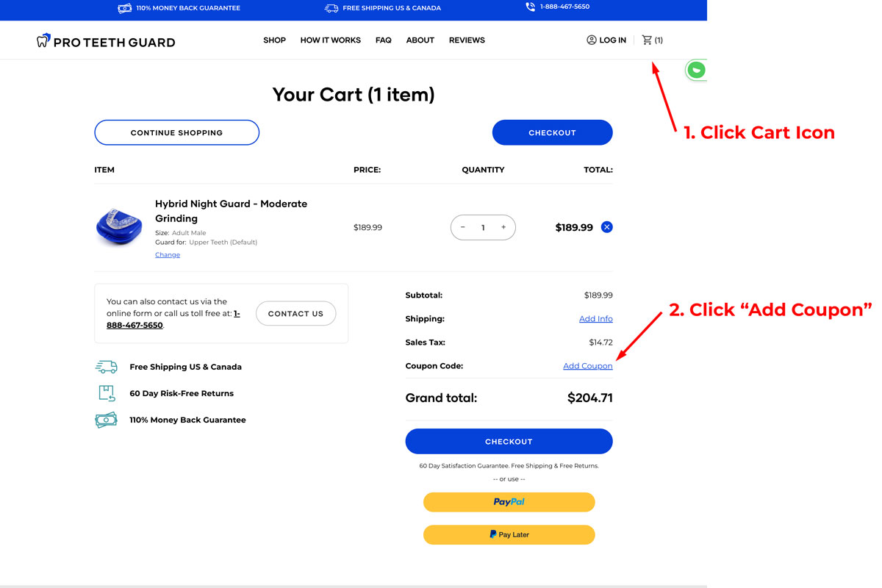Remove item using the blue X icon
The image size is (882, 588).
[x=606, y=227]
